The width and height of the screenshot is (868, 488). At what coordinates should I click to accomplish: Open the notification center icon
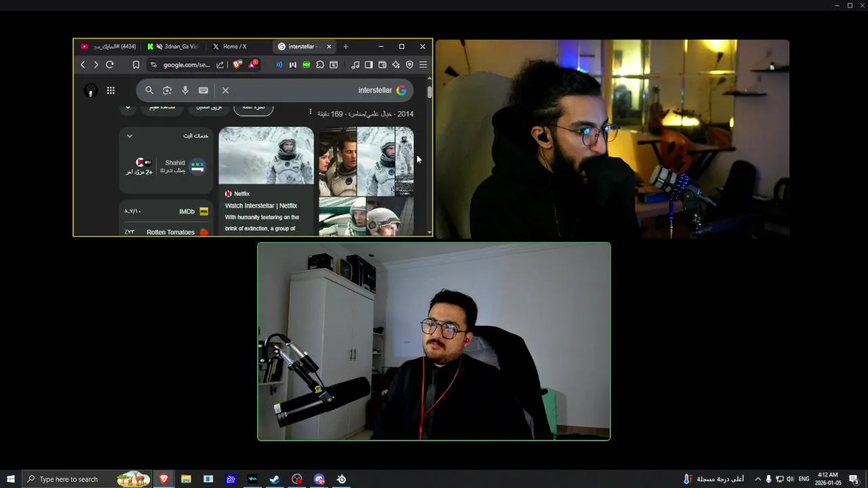click(x=854, y=479)
